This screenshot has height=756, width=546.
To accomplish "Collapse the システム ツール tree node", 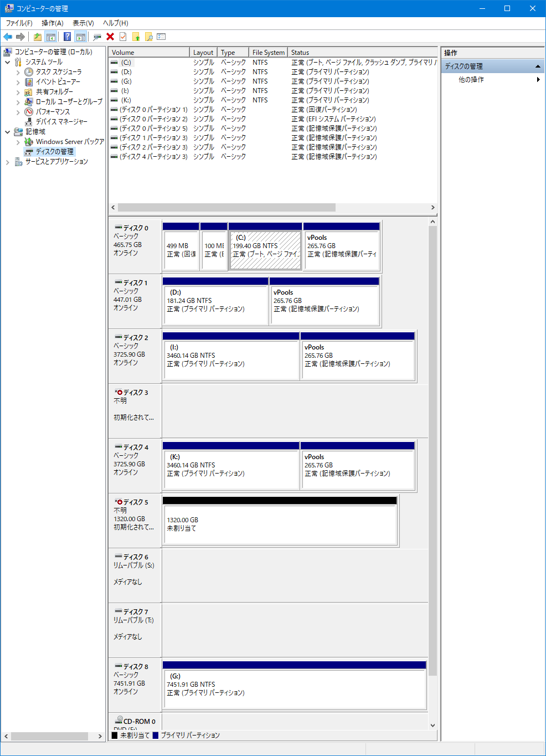I will click(8, 62).
